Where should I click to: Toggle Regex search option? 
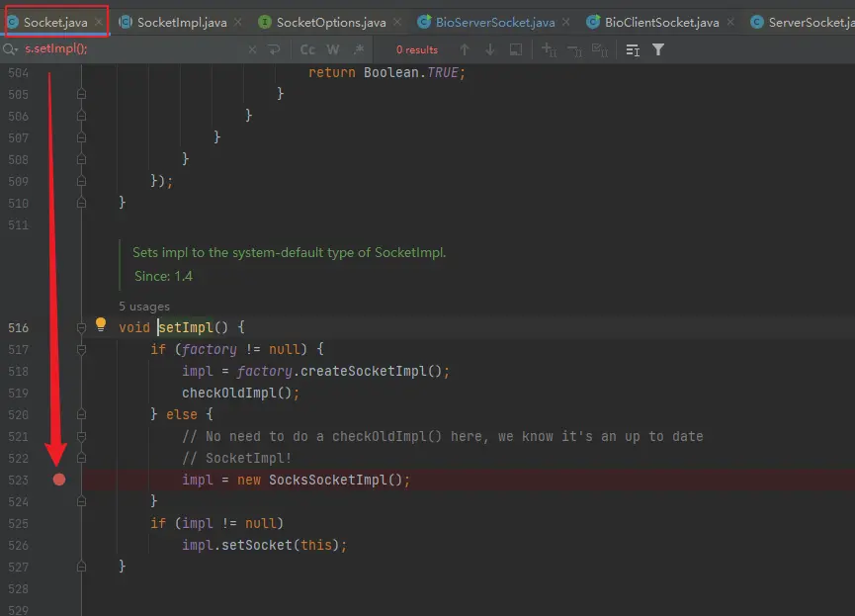coord(358,49)
